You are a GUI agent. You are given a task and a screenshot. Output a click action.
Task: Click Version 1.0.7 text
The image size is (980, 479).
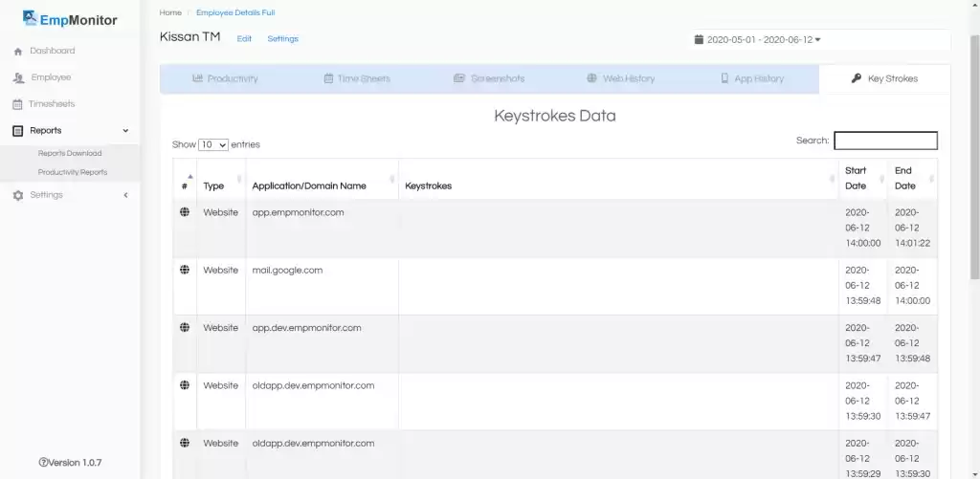[75, 463]
